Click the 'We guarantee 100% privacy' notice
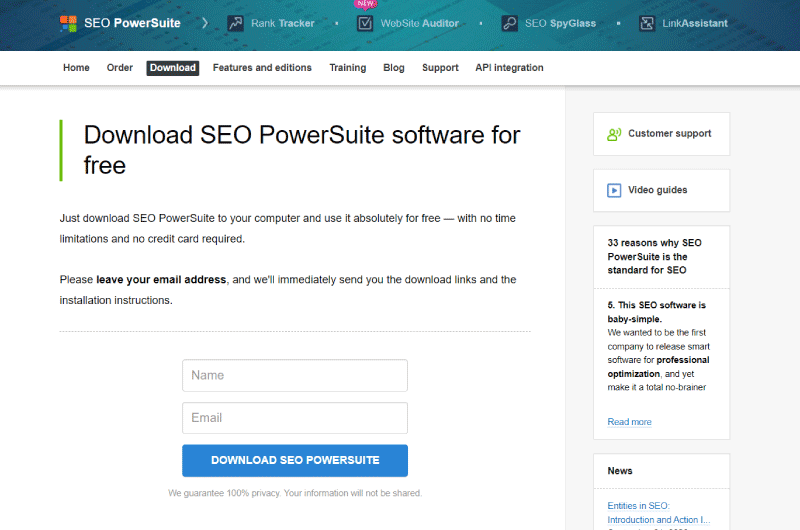The width and height of the screenshot is (800, 530). (x=295, y=493)
